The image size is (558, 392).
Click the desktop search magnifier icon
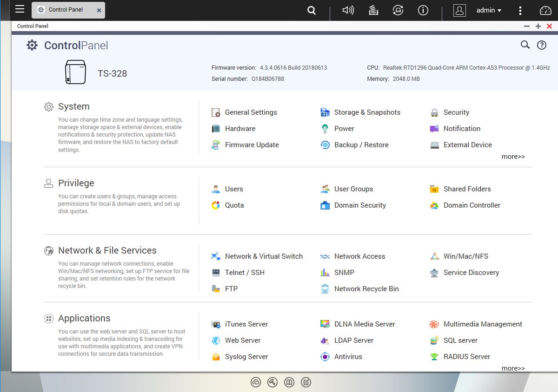point(312,10)
